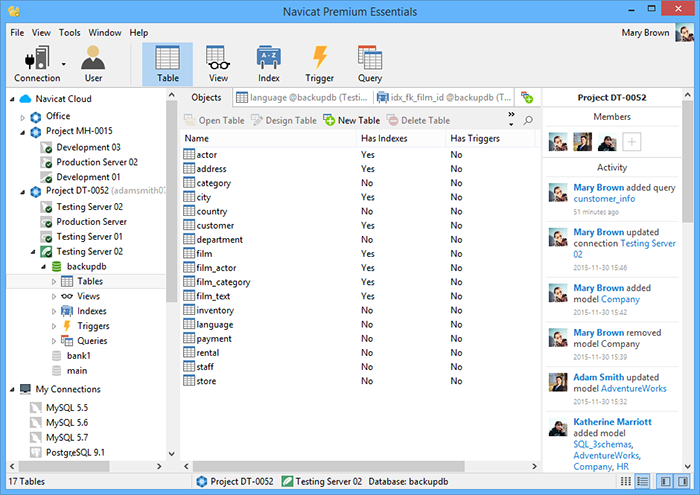Open the Connection dropdown arrow
The width and height of the screenshot is (700, 495).
click(64, 64)
